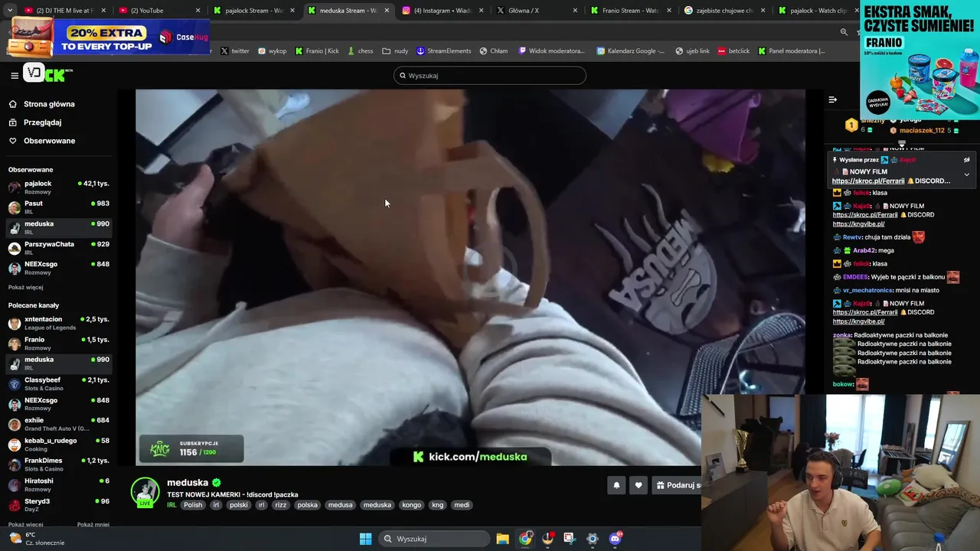Follow channel with heart button
Viewport: 980px width, 551px height.
[x=639, y=485]
